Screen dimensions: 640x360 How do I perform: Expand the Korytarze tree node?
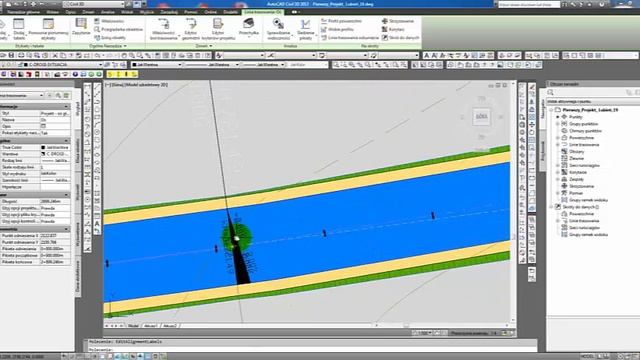[558, 172]
